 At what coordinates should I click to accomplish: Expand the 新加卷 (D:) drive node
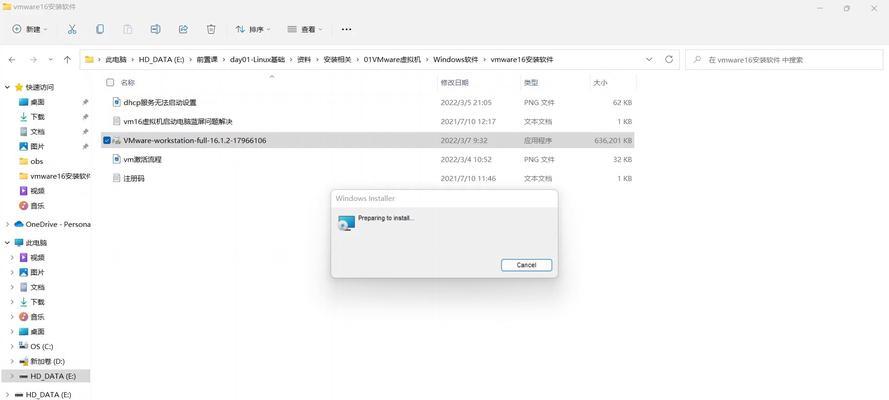[x=12, y=361]
